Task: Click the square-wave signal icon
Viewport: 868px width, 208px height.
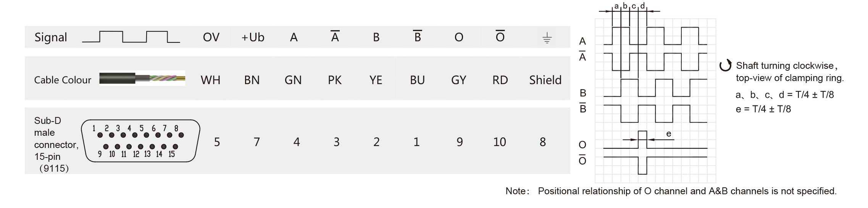Action: pos(131,37)
